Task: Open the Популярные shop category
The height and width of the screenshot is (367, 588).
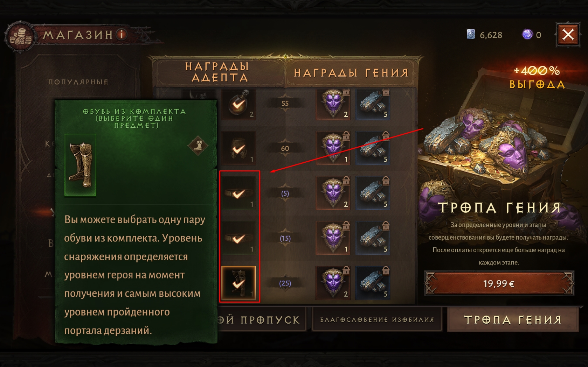Action: click(x=78, y=82)
